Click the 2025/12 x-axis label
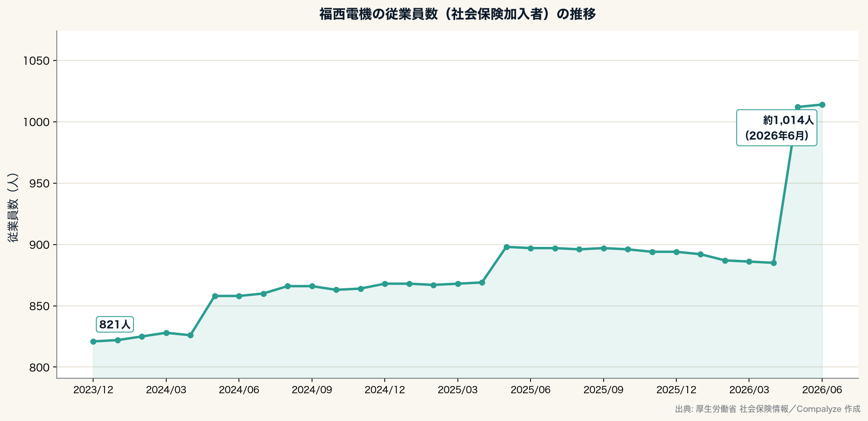 [x=676, y=390]
